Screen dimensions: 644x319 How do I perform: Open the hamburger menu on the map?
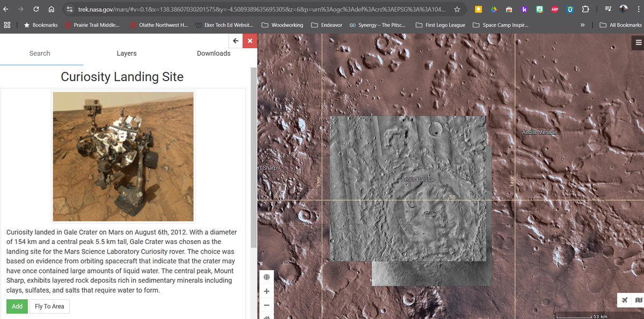point(638,42)
